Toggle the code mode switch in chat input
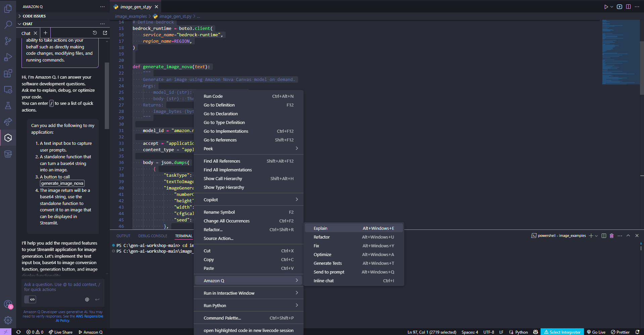Viewport: 644px width, 335px height. (x=30, y=299)
